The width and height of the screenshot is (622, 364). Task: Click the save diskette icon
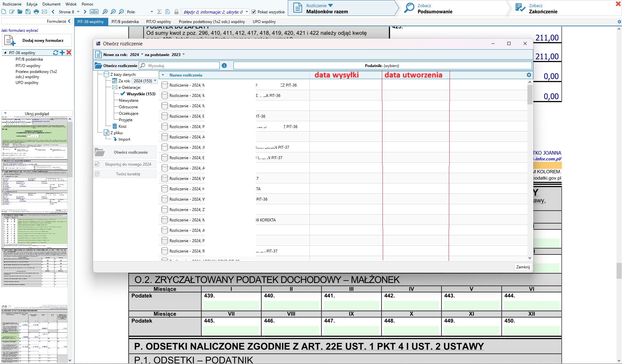coord(28,12)
